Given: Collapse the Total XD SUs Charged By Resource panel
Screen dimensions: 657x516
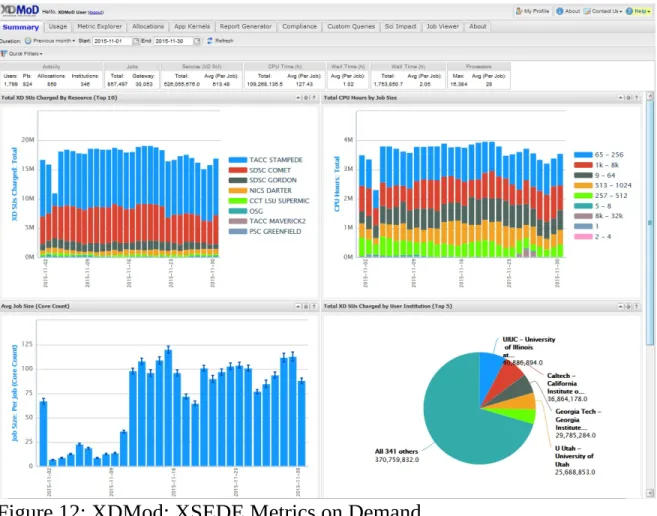Looking at the screenshot, I should pos(298,98).
